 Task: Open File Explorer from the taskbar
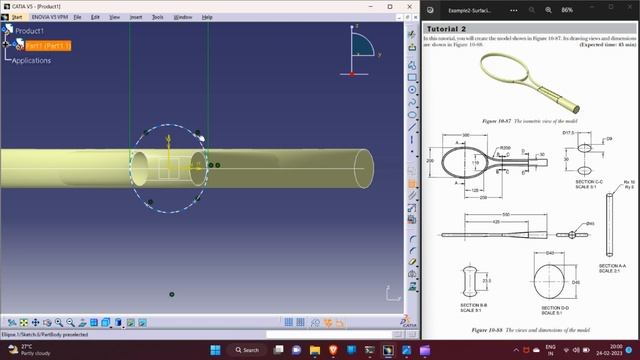[315, 350]
